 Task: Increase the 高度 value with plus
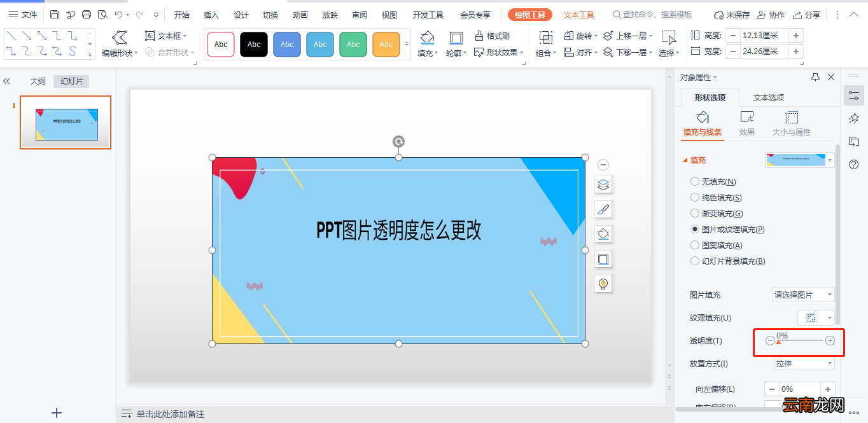click(x=796, y=36)
